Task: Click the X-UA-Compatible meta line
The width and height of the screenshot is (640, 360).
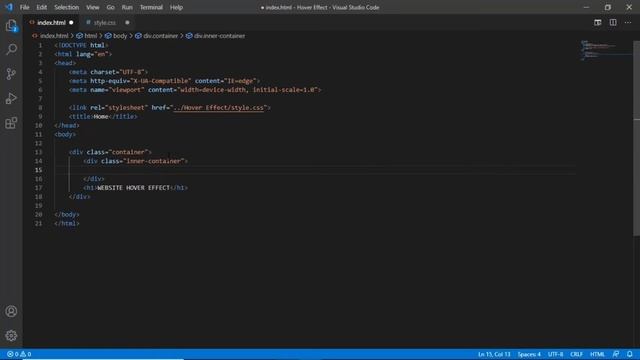Action: [x=164, y=81]
